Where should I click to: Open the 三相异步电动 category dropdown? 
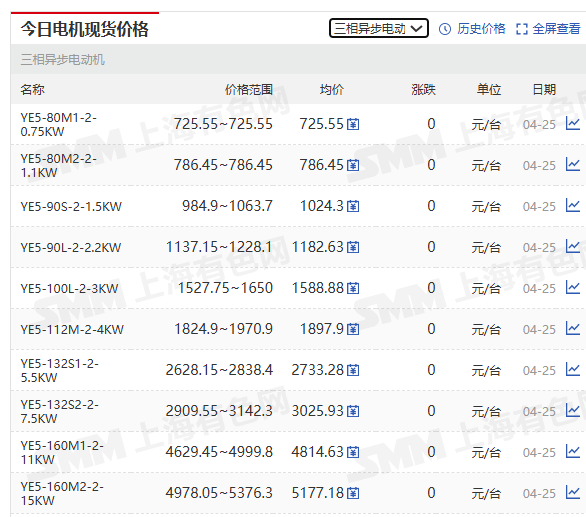pyautogui.click(x=379, y=28)
